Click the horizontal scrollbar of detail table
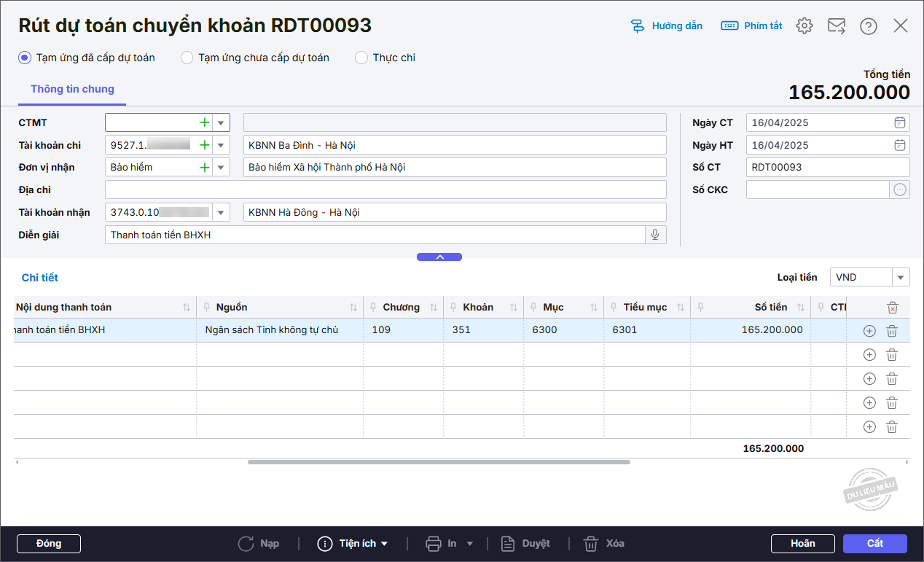The width and height of the screenshot is (924, 562). 439,462
